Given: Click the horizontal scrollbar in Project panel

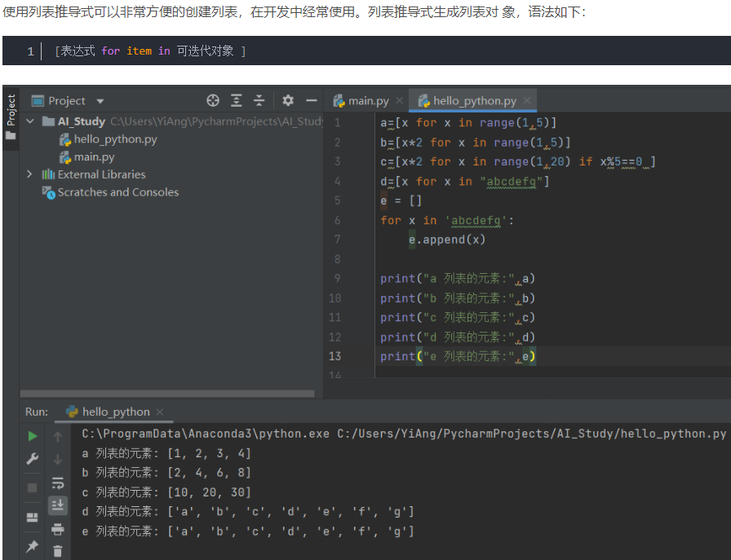Looking at the screenshot, I should (x=167, y=394).
